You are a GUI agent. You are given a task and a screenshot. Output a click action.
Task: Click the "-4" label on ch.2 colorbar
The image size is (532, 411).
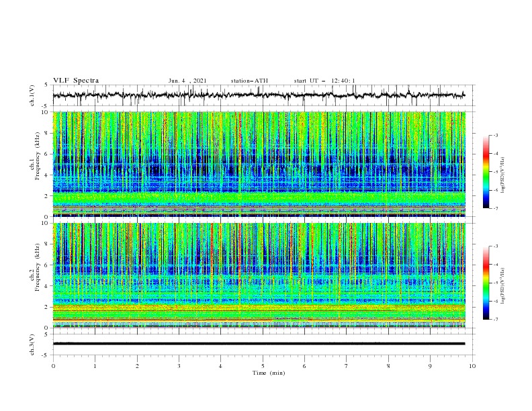click(x=496, y=265)
